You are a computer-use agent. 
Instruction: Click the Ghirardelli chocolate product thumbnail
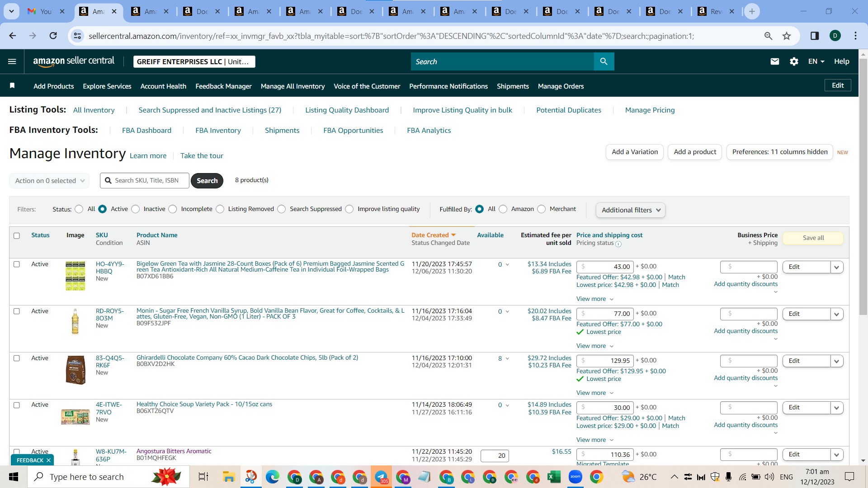tap(75, 370)
